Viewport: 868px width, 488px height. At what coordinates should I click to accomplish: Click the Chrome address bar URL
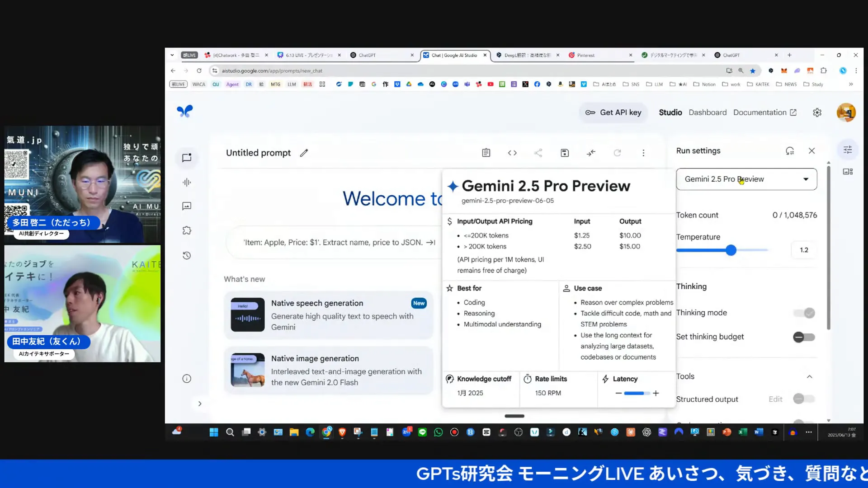coord(272,71)
